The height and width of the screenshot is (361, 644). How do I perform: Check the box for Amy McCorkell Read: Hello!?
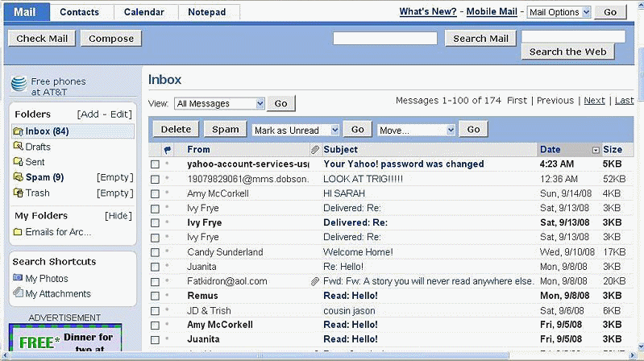coord(155,326)
